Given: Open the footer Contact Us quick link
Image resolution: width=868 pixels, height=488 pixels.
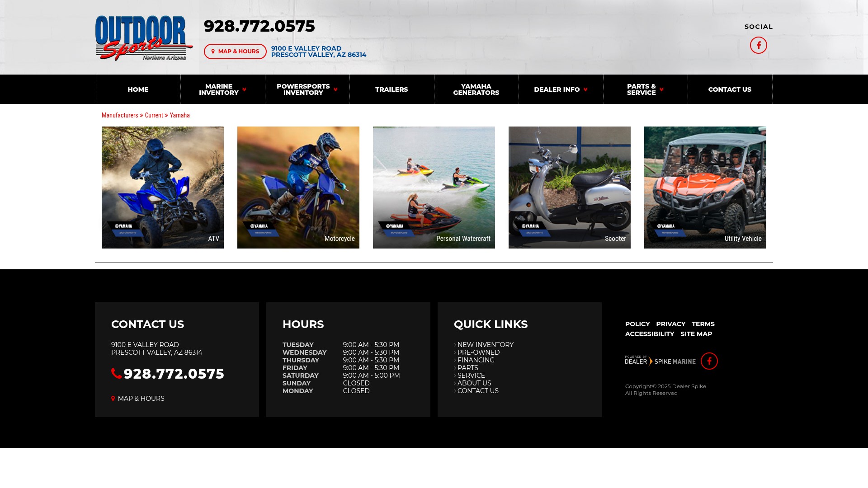Looking at the screenshot, I should pyautogui.click(x=478, y=391).
